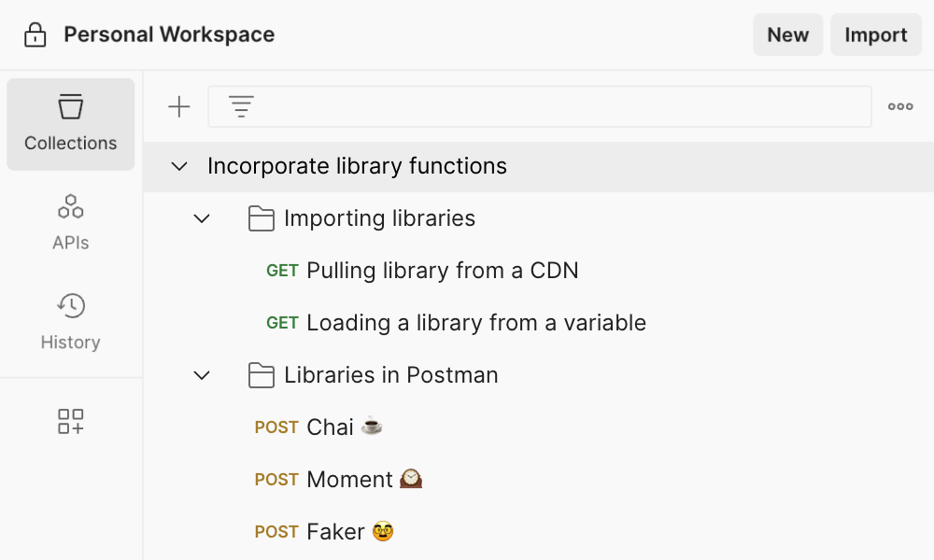Click the workspace visibility lock icon

35,35
